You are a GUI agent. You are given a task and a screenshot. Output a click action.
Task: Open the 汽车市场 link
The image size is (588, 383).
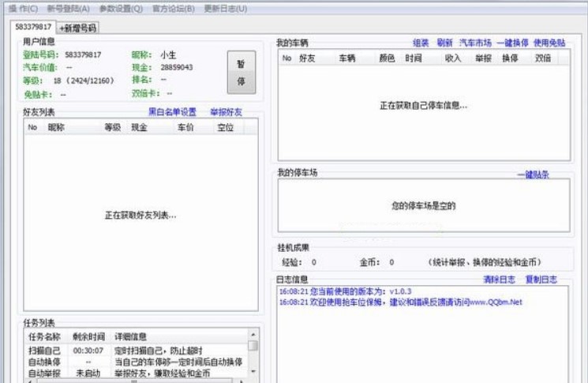tap(475, 43)
